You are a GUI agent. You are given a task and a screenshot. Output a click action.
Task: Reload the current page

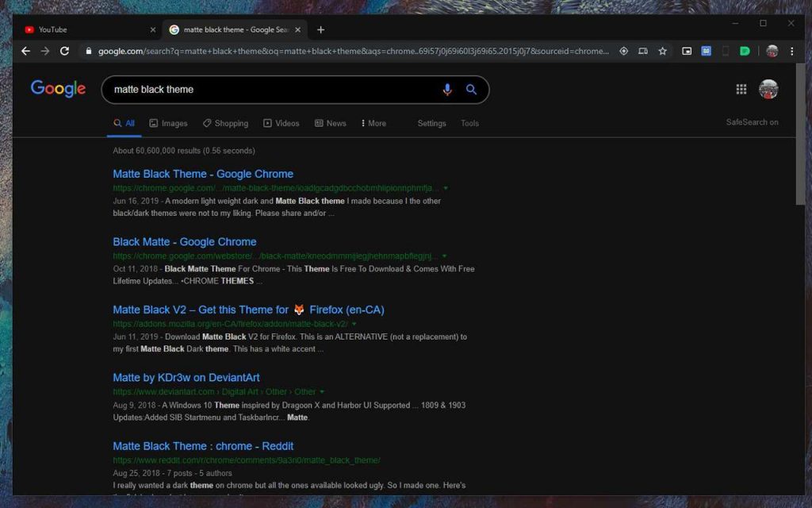coord(64,51)
